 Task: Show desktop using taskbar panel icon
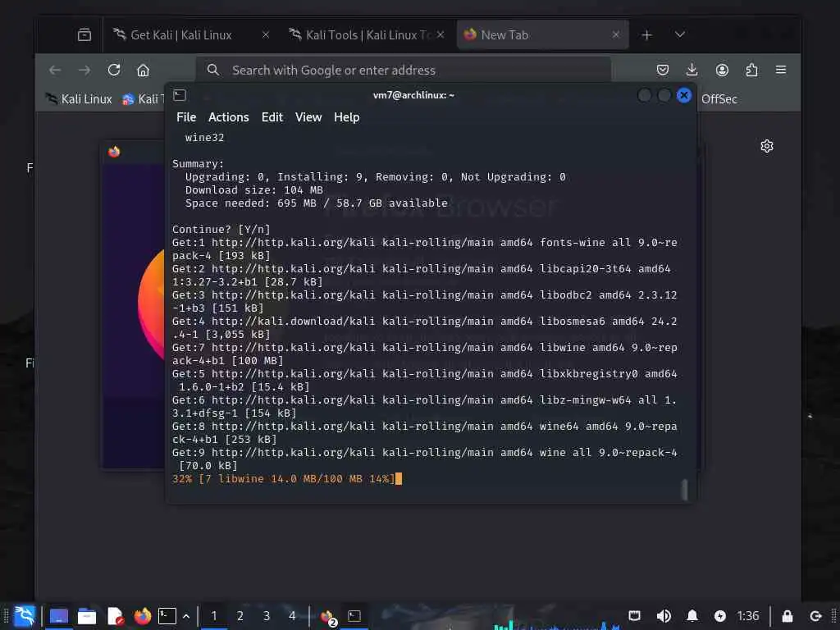coord(59,616)
